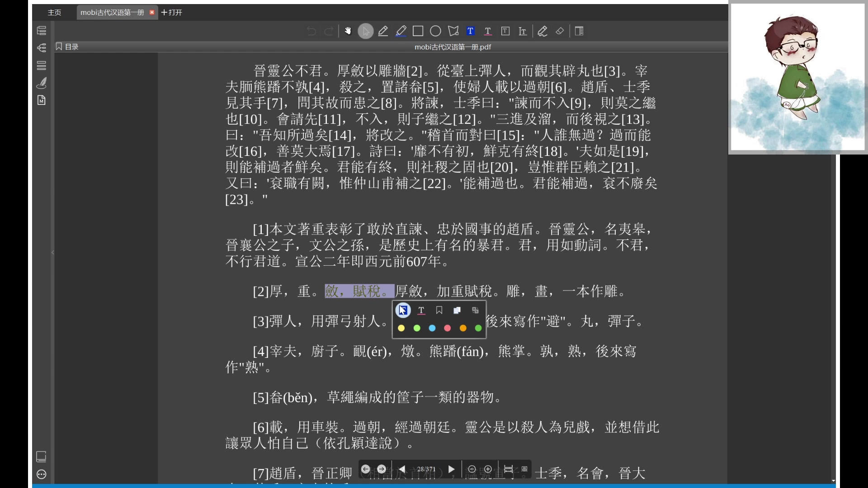The height and width of the screenshot is (488, 868).
Task: Go back with left circle arrow
Action: point(366,469)
